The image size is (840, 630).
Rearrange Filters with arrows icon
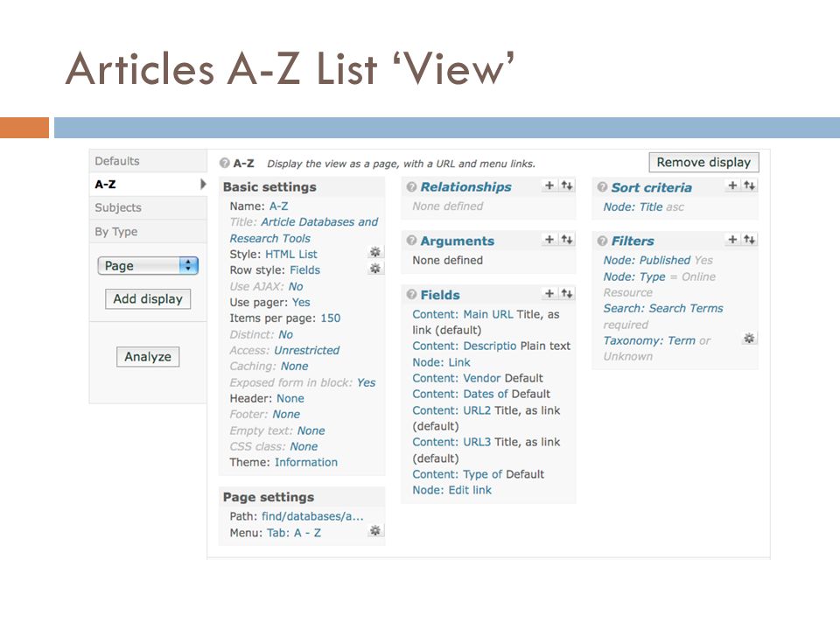pos(750,240)
